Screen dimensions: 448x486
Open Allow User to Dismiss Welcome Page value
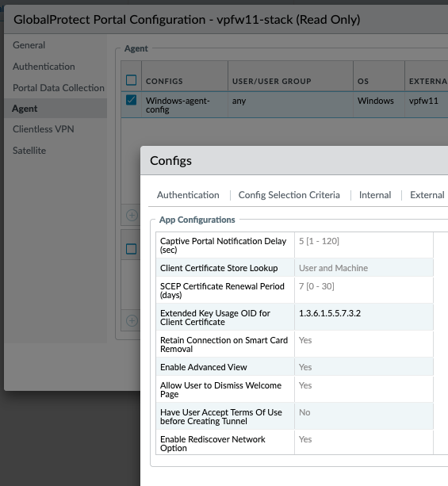click(x=364, y=389)
